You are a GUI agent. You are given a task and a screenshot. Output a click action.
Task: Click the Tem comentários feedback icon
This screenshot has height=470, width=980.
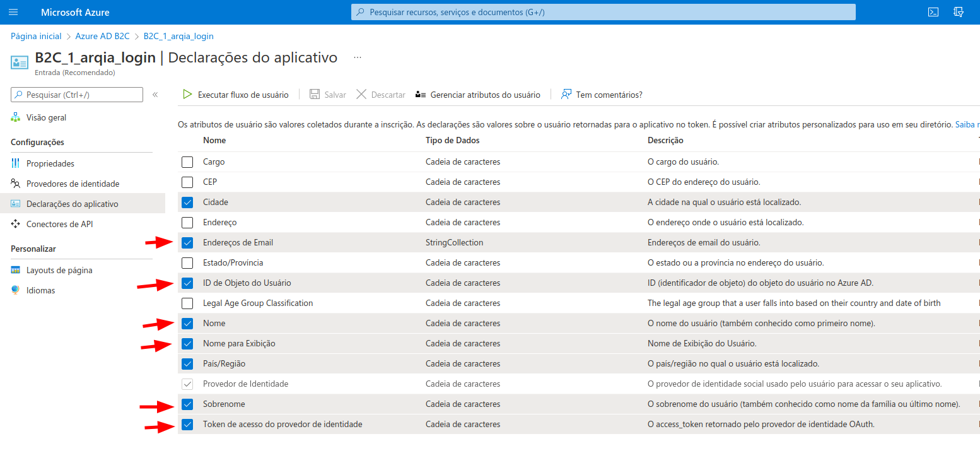click(566, 95)
